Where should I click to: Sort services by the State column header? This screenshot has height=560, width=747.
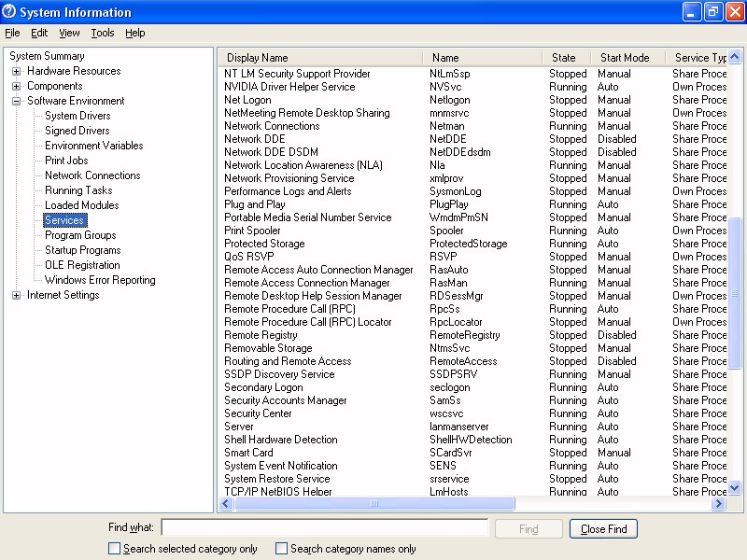[564, 58]
